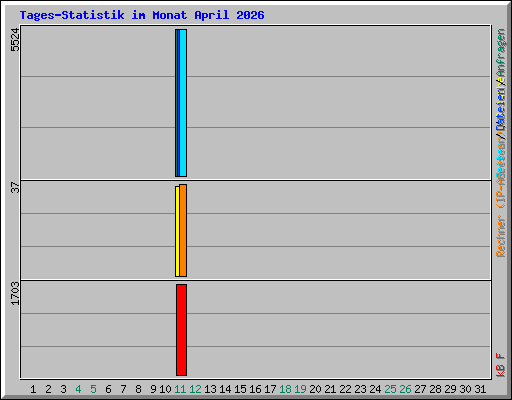Viewport: 512px width, 400px height.
Task: Click day label 29
Action: [x=450, y=389]
